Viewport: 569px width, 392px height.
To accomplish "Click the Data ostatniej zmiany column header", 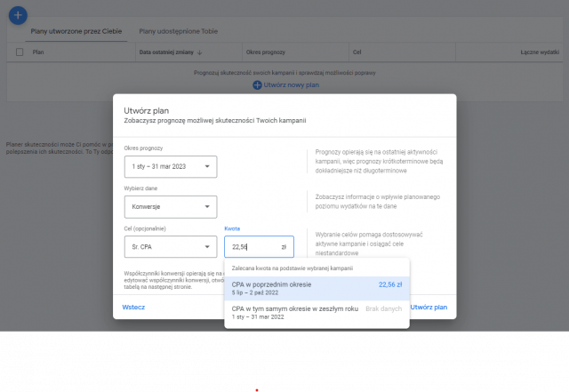I will point(165,52).
